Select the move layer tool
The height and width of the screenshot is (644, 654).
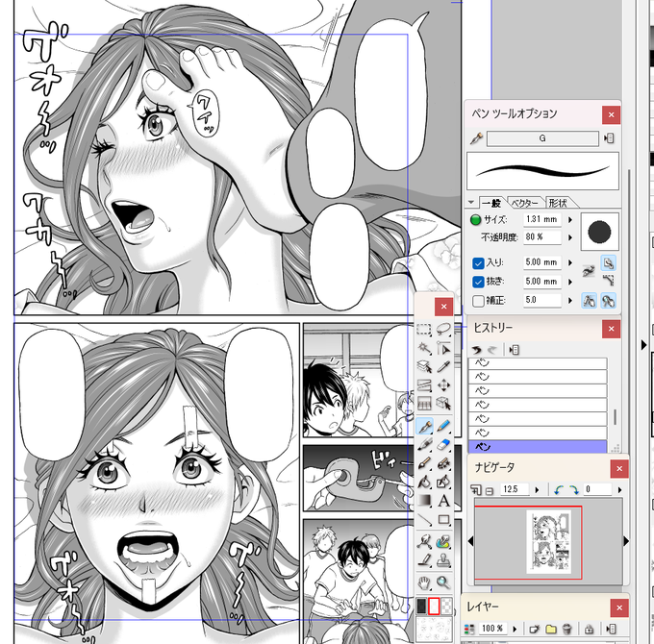point(443,384)
